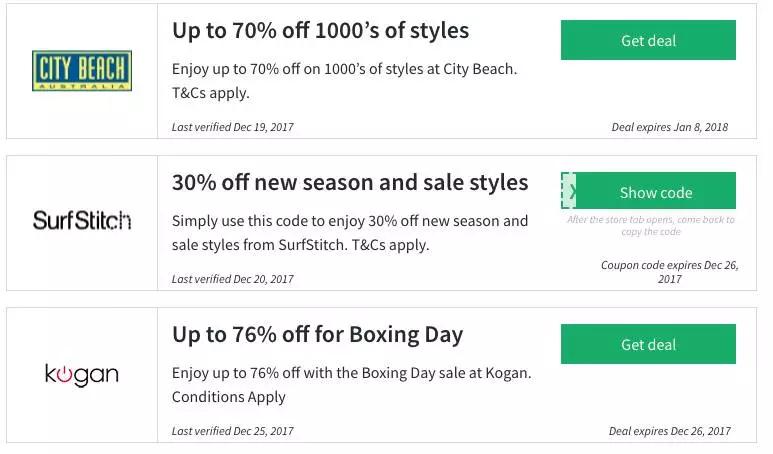Click "Last verified Dec 25, 2017" text
Image resolution: width=773 pixels, height=454 pixels.
pyautogui.click(x=233, y=431)
